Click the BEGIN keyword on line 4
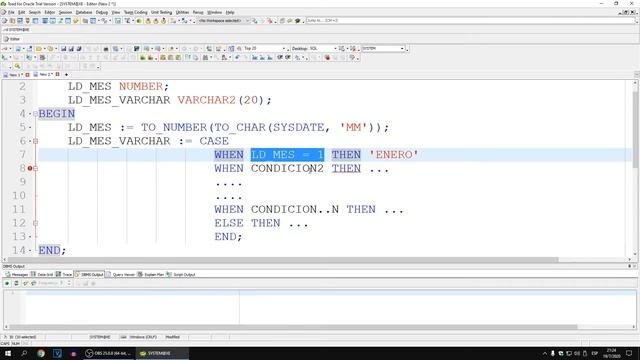Viewport: 640px width, 360px height. [56, 114]
